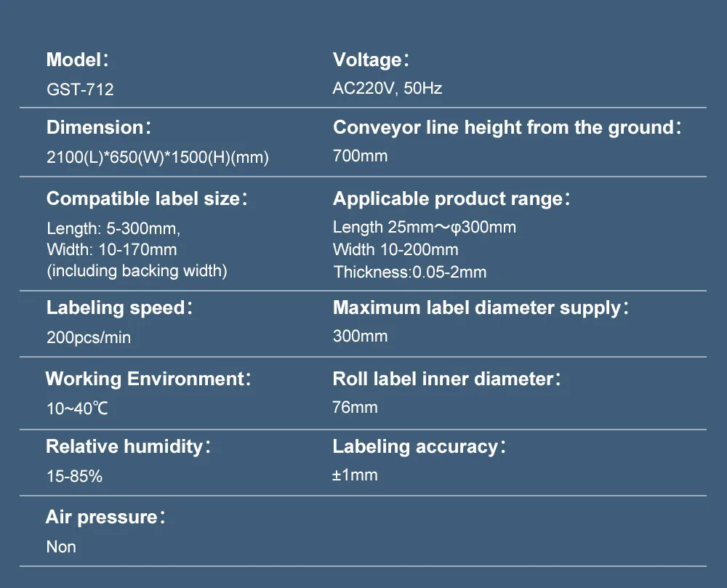Select the 200pcs/min speed value
Screen dimensions: 727x588
coord(89,337)
